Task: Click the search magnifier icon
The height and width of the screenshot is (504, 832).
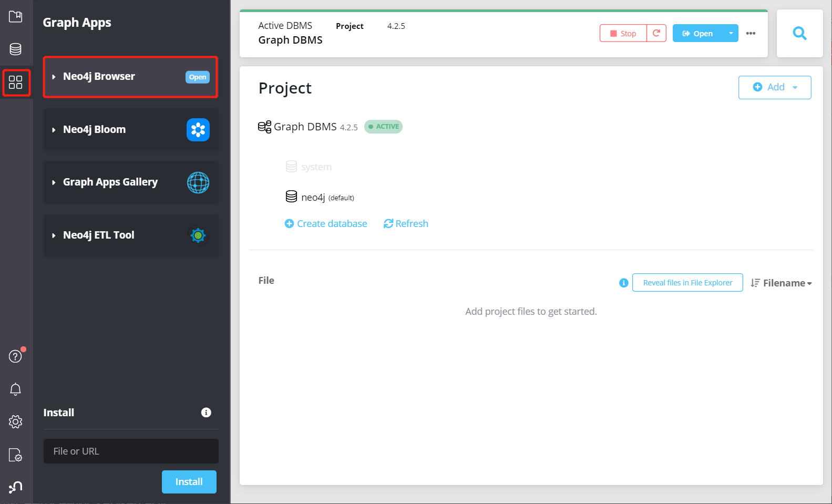Action: (x=799, y=34)
